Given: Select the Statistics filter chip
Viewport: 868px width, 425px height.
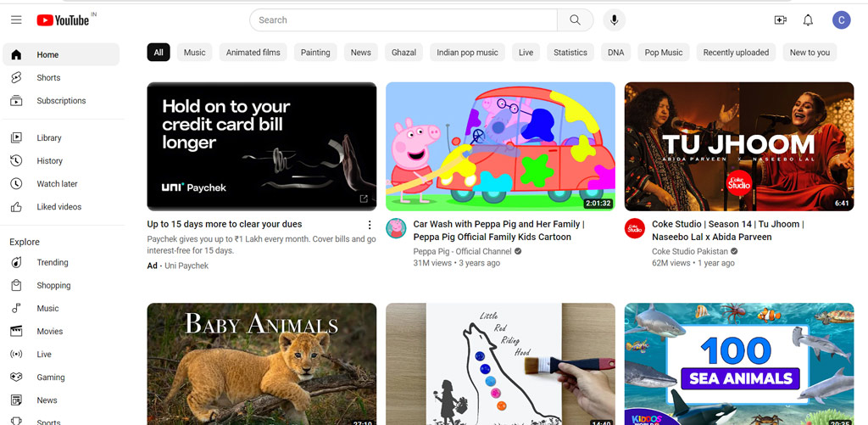Looking at the screenshot, I should click(570, 52).
